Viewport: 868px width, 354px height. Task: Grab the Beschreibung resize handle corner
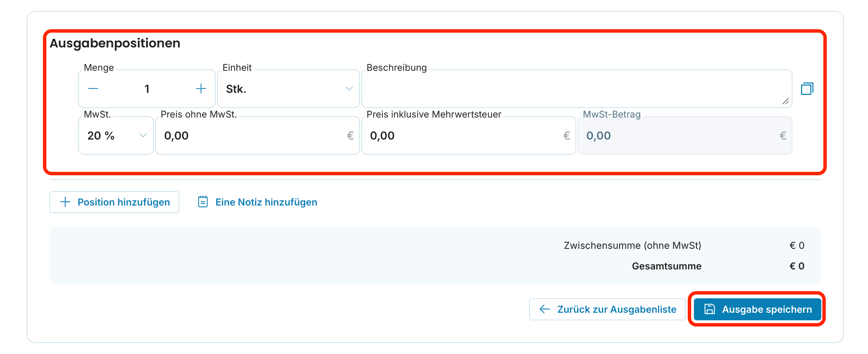coord(785,101)
